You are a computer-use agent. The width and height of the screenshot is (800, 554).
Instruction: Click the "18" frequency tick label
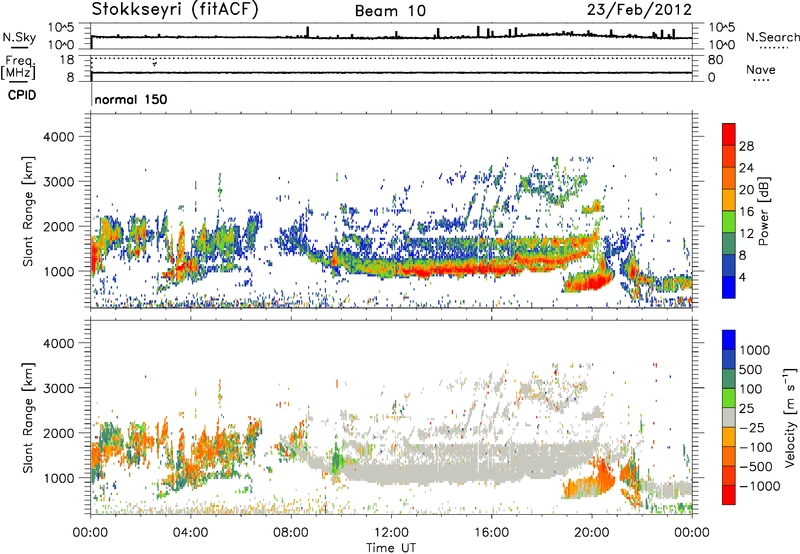[x=67, y=60]
